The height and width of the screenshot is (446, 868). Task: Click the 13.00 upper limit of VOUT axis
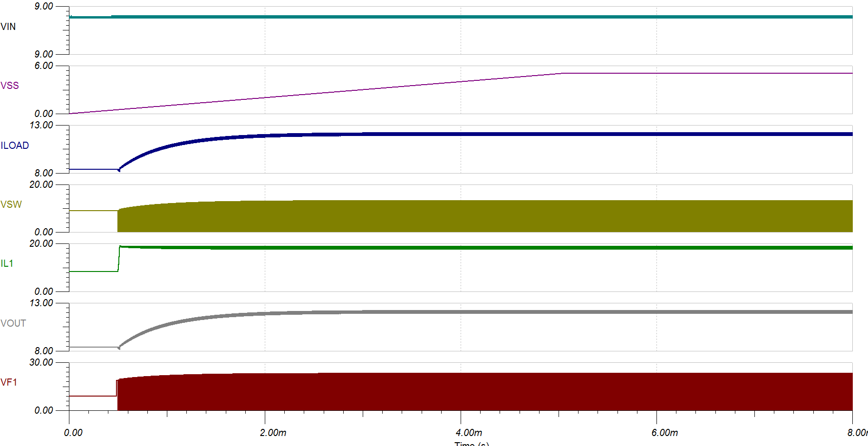[41, 303]
